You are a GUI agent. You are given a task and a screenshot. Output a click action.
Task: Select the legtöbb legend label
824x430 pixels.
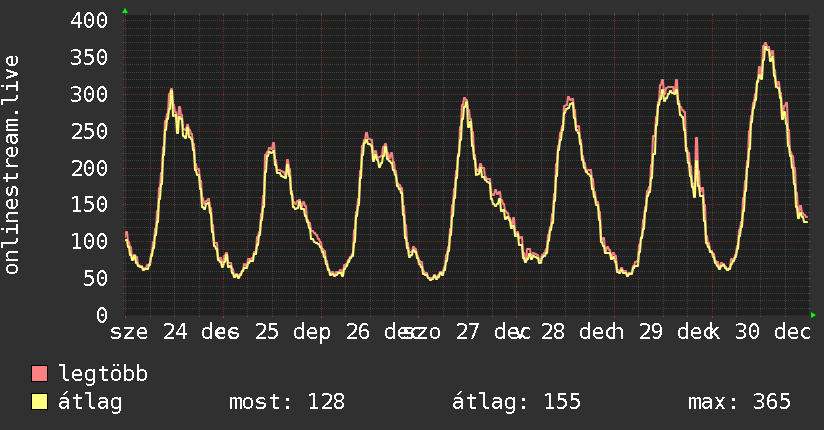103,374
